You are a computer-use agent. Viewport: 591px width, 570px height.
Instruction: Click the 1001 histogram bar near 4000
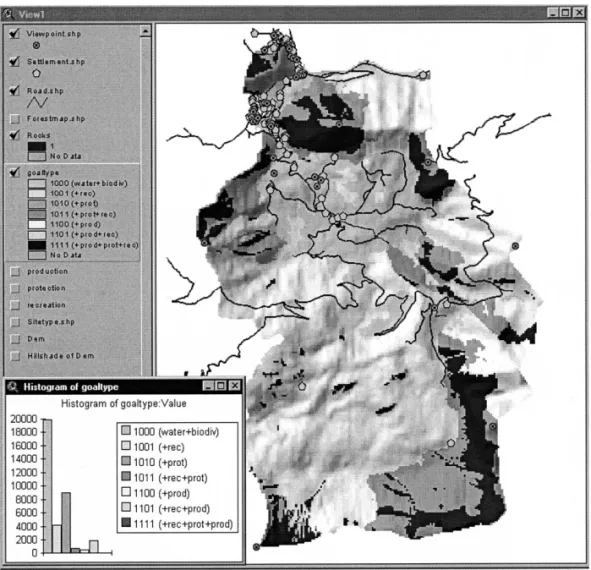pyautogui.click(x=57, y=539)
